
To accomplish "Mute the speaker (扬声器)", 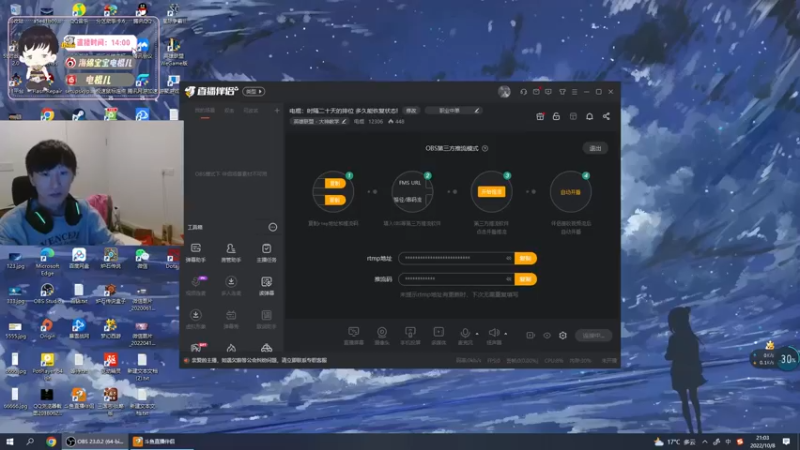I will [x=494, y=335].
